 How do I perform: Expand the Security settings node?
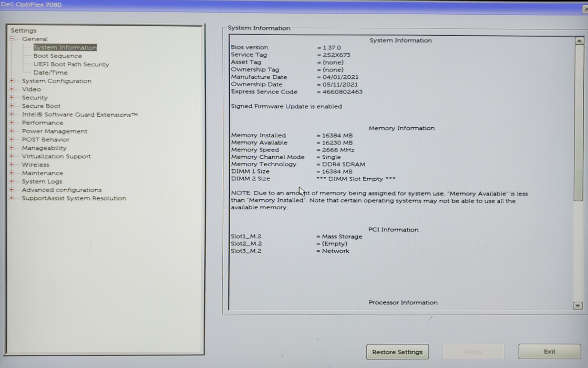point(12,97)
